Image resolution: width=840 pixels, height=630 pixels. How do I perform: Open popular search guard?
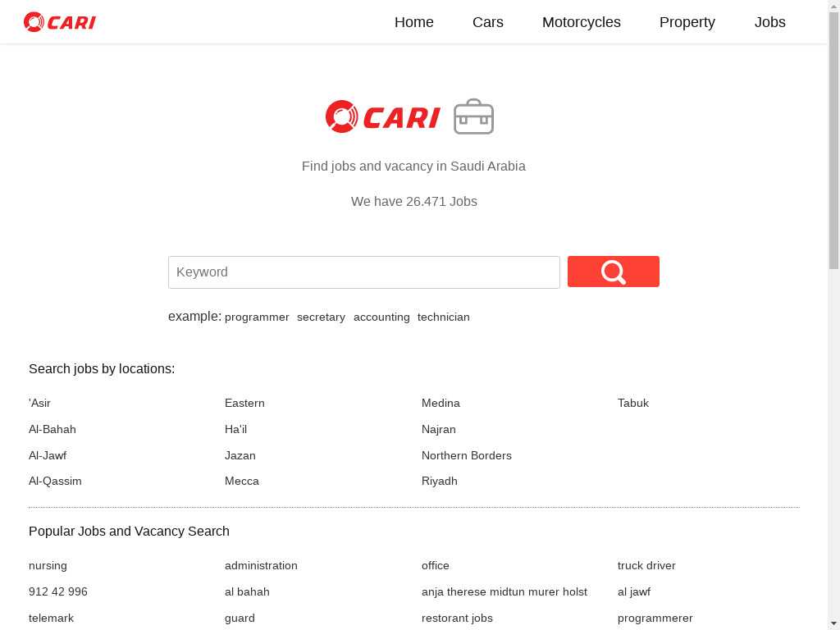(240, 619)
